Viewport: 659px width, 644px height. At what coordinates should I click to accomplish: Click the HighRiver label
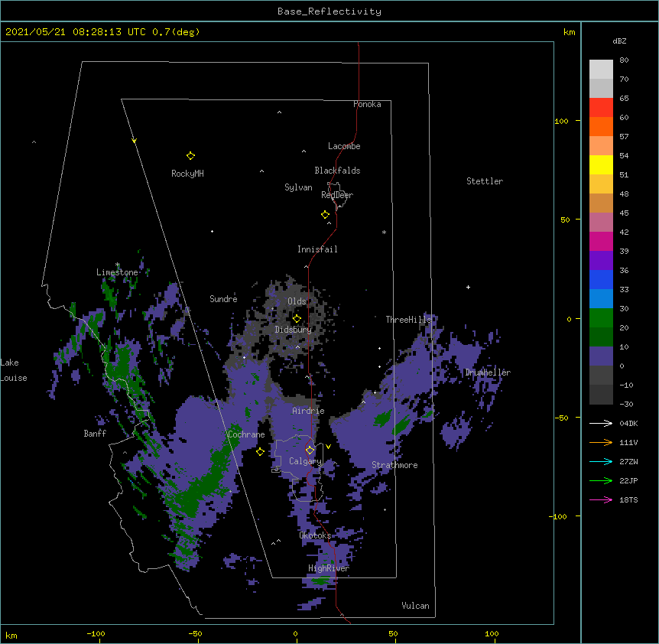click(x=329, y=568)
